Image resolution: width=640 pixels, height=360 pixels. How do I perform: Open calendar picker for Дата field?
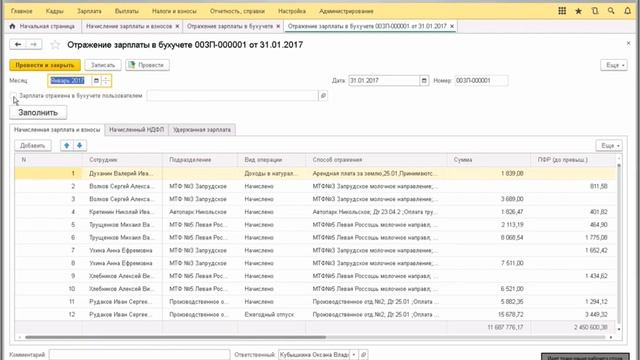424,80
